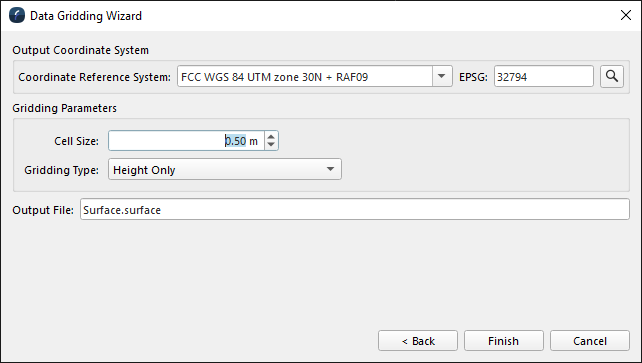Click the Output File label

click(x=43, y=210)
